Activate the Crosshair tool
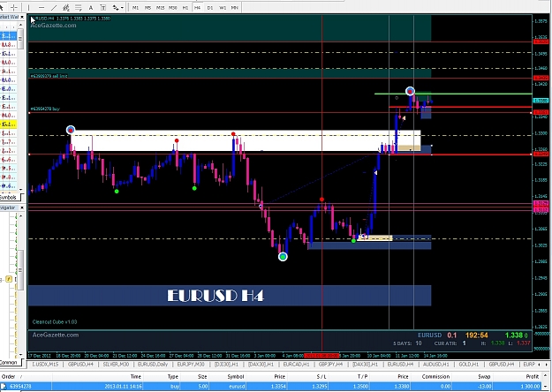The image size is (552, 392). coord(14,7)
